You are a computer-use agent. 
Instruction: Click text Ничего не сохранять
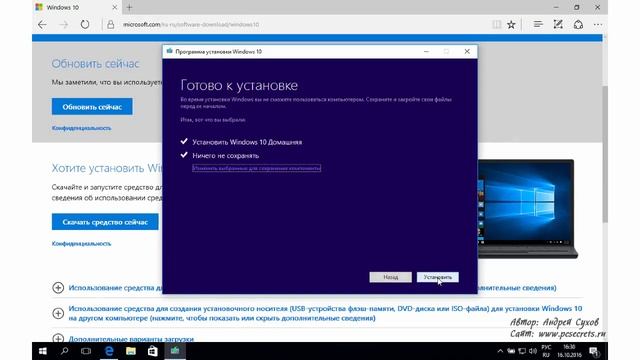pos(225,156)
